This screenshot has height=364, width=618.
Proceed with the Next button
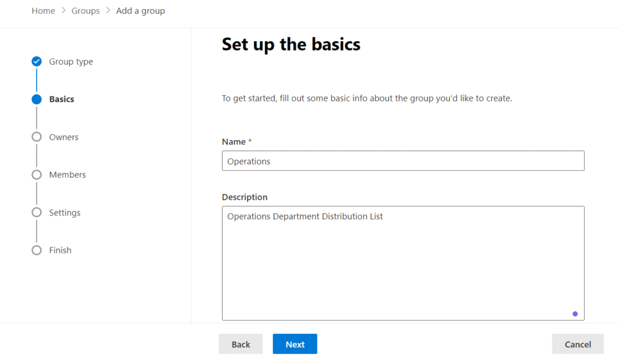click(295, 344)
